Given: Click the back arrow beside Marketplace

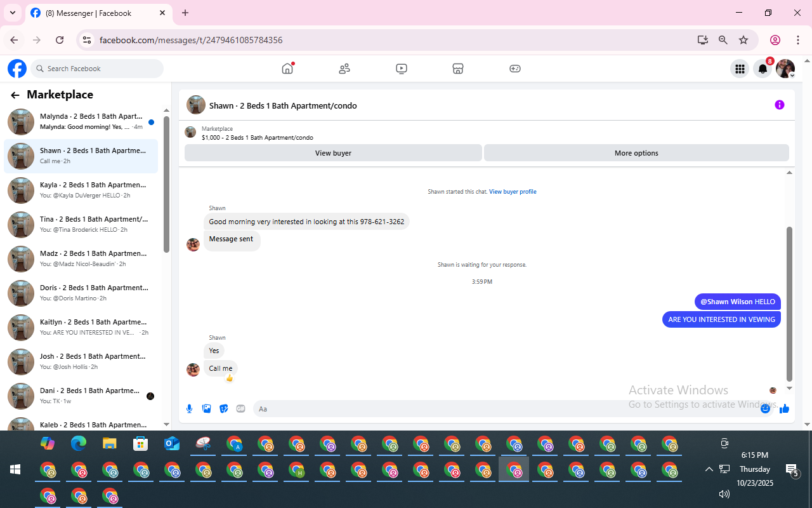Looking at the screenshot, I should [x=15, y=95].
